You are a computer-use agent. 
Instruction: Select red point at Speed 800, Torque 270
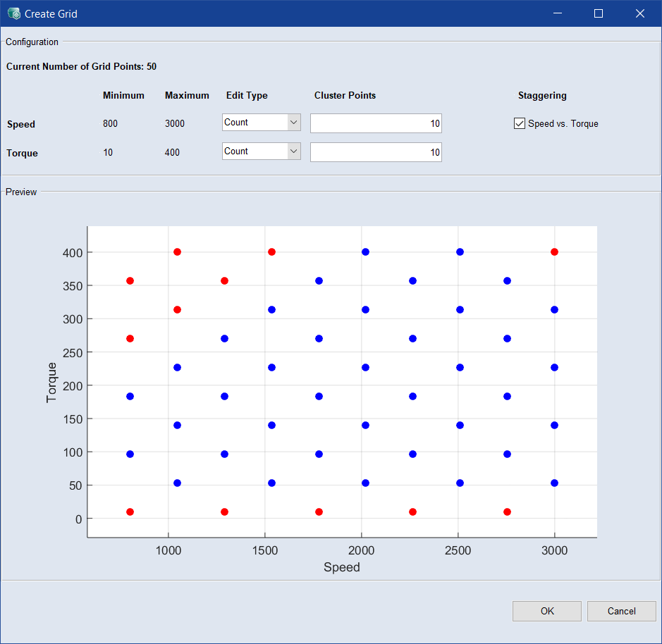(x=130, y=338)
